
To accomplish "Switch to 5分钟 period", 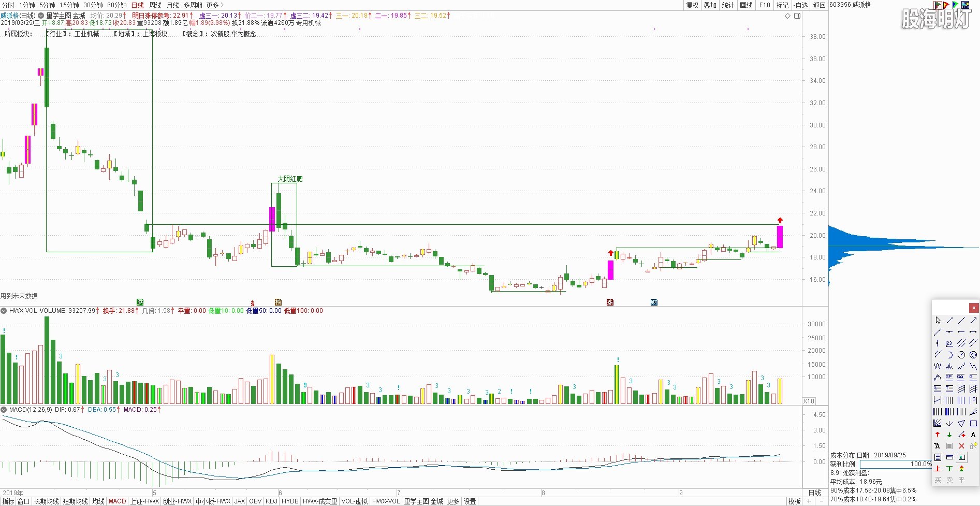I will click(x=47, y=5).
